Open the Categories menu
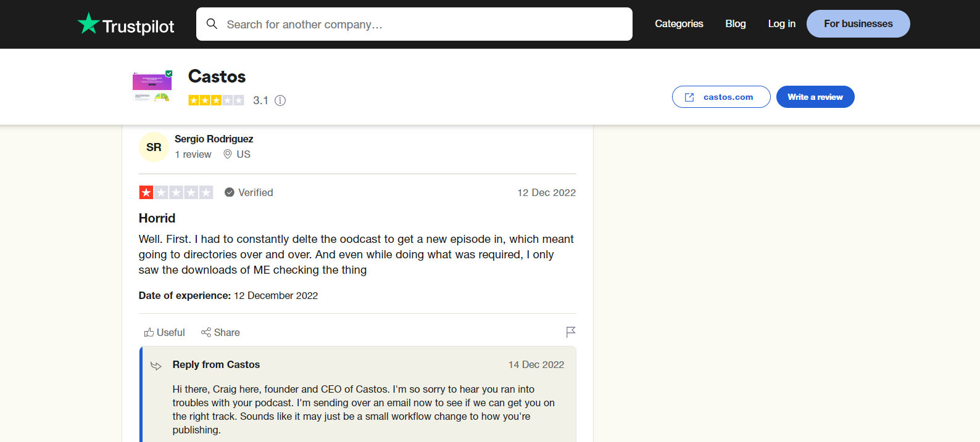 tap(679, 23)
